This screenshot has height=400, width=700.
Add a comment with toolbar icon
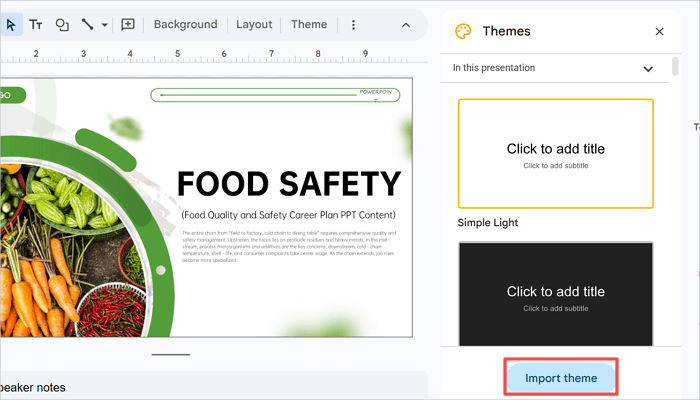click(x=128, y=25)
